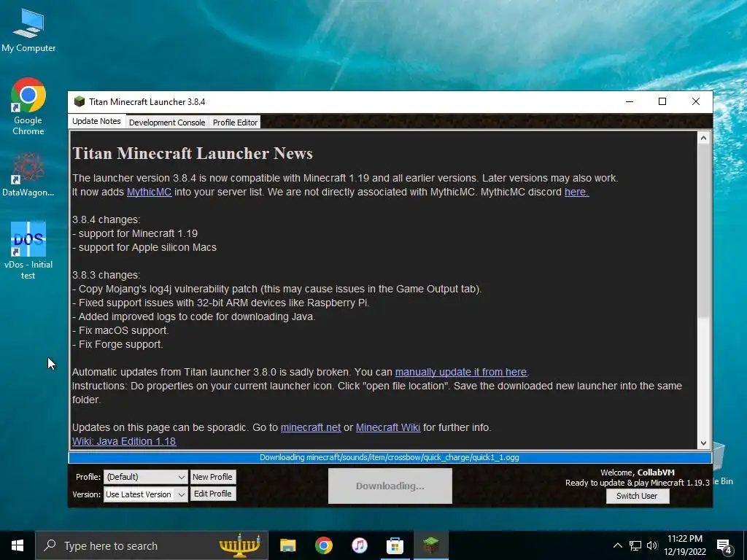
Task: Click the blue download progress bar
Action: (390, 457)
